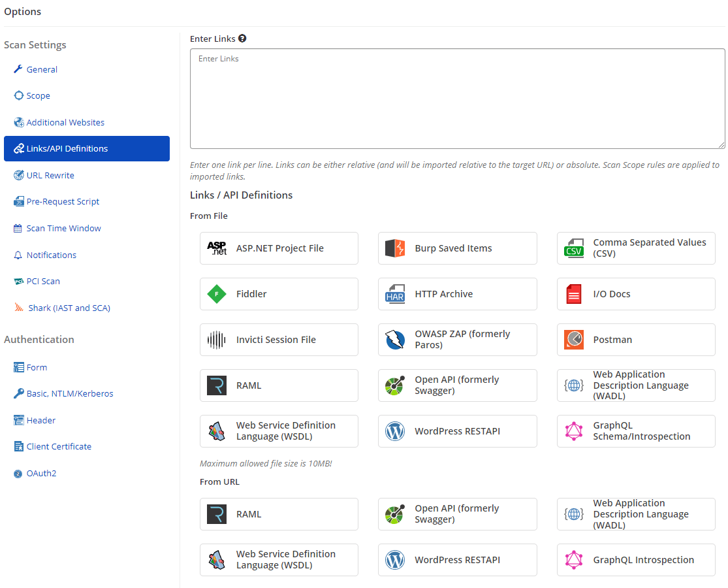Click the I/O Docs red document icon
The width and height of the screenshot is (728, 588).
click(573, 294)
